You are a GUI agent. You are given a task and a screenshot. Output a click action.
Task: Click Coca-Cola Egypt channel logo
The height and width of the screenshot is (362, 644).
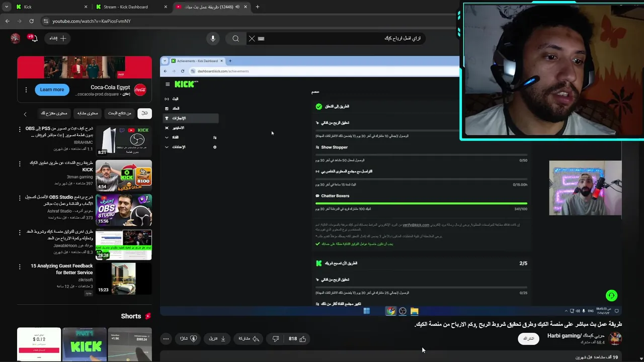pos(140,90)
